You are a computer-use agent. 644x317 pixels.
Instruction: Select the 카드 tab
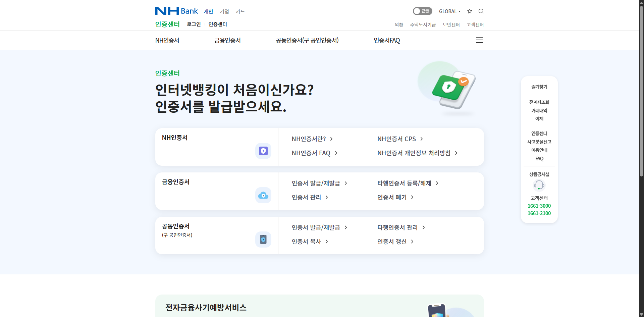(240, 11)
